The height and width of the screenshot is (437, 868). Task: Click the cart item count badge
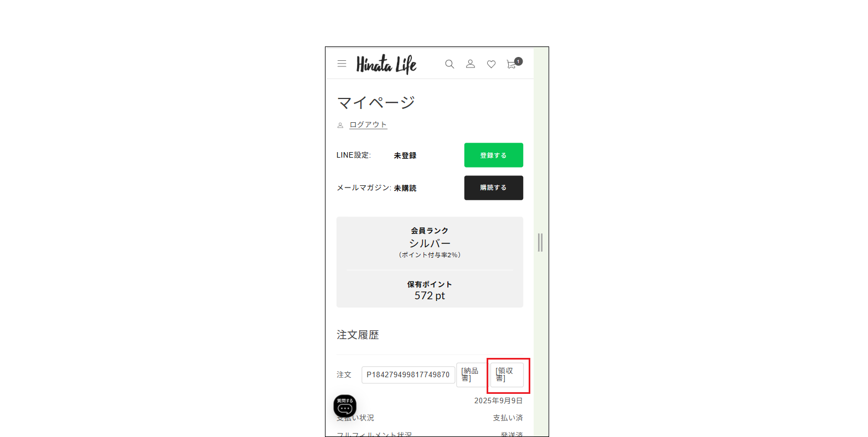coord(518,61)
